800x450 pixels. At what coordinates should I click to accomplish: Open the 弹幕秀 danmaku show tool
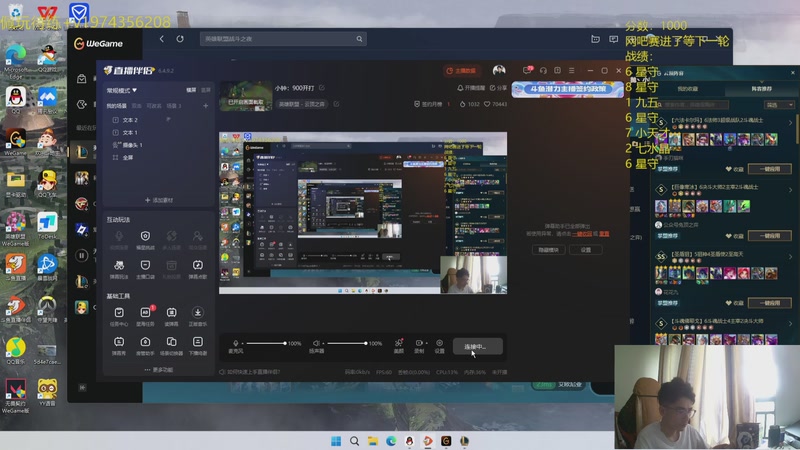[x=119, y=342]
